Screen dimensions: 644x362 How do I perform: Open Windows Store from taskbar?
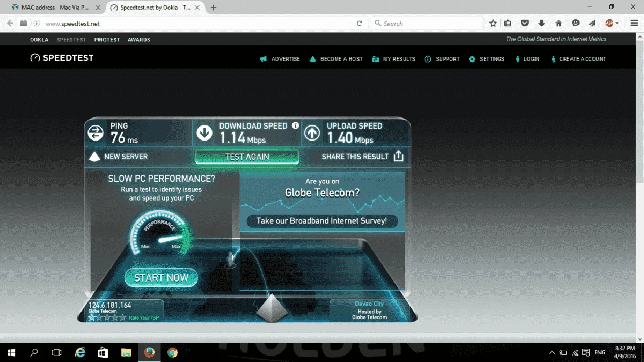[x=103, y=352]
